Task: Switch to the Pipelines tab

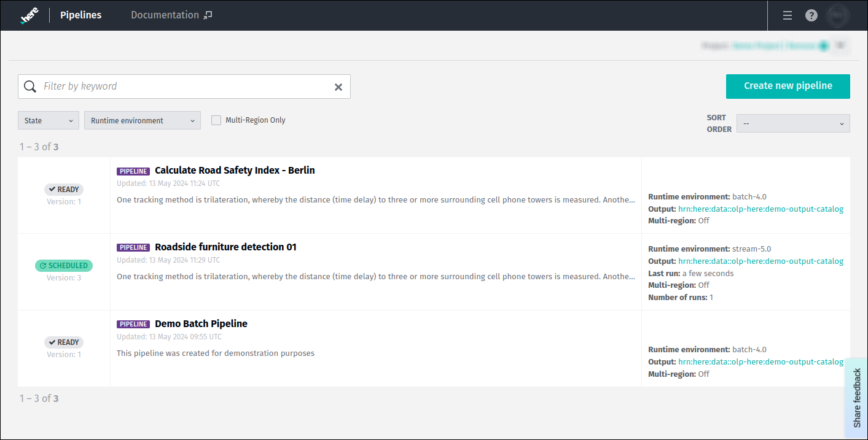Action: 80,15
